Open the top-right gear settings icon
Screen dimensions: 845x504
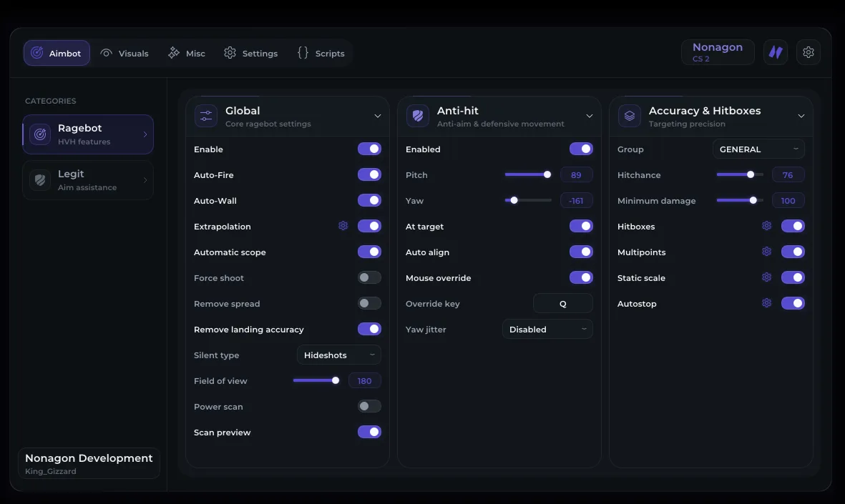tap(809, 52)
